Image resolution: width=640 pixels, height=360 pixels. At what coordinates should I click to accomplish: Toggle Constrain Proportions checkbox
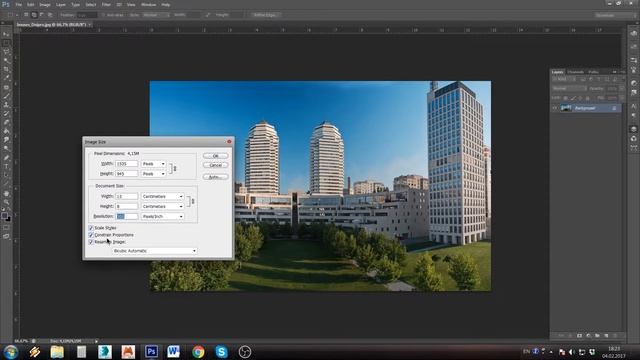91,235
